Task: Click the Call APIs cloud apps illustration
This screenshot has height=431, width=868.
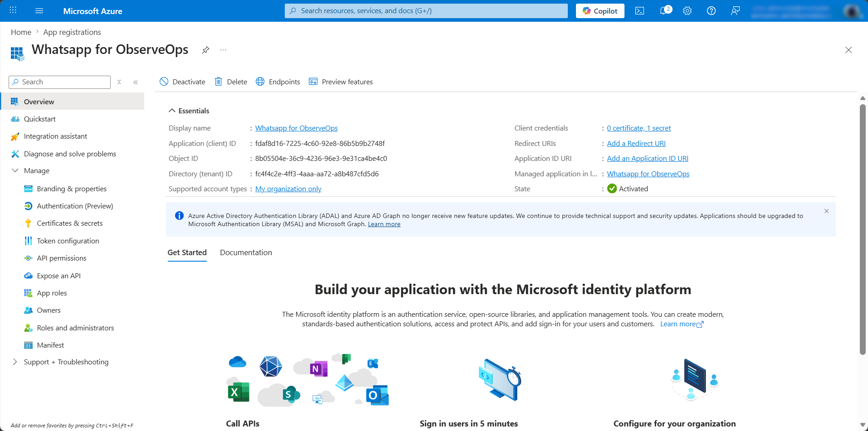Action: pyautogui.click(x=307, y=380)
